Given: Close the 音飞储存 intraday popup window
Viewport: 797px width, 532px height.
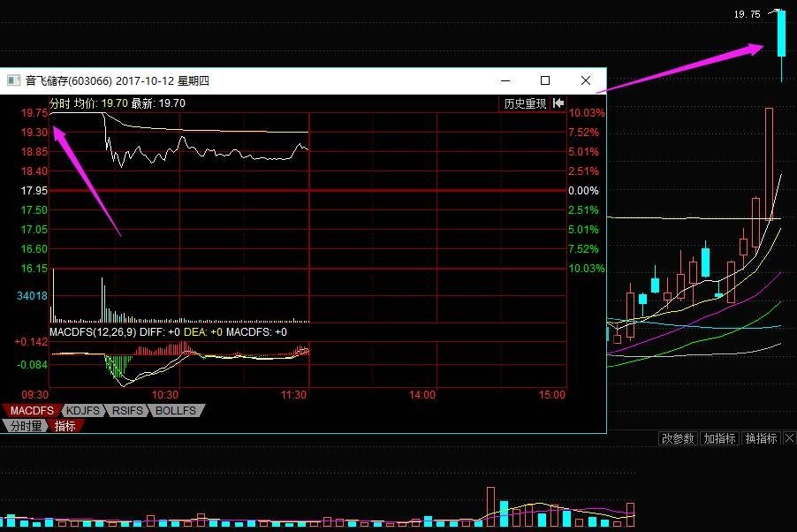Looking at the screenshot, I should click(x=586, y=80).
